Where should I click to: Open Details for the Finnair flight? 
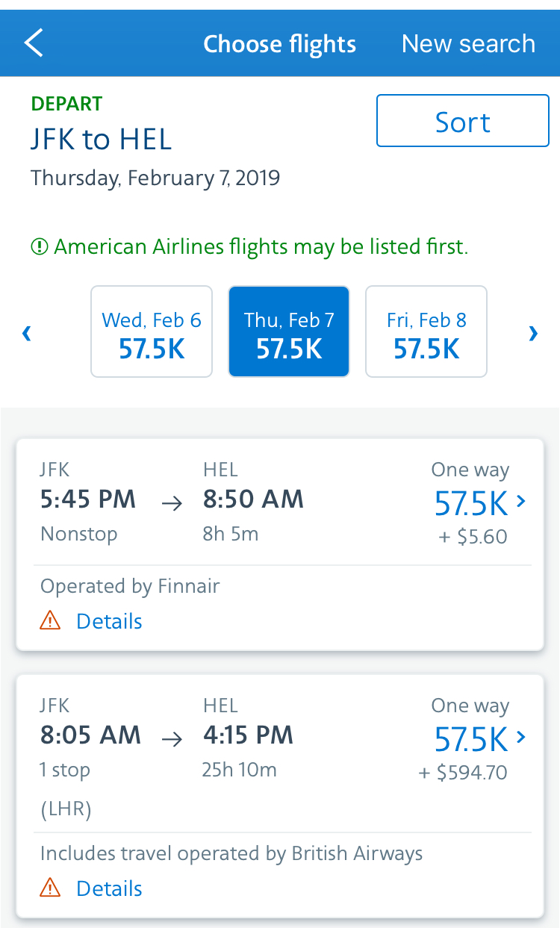[109, 621]
